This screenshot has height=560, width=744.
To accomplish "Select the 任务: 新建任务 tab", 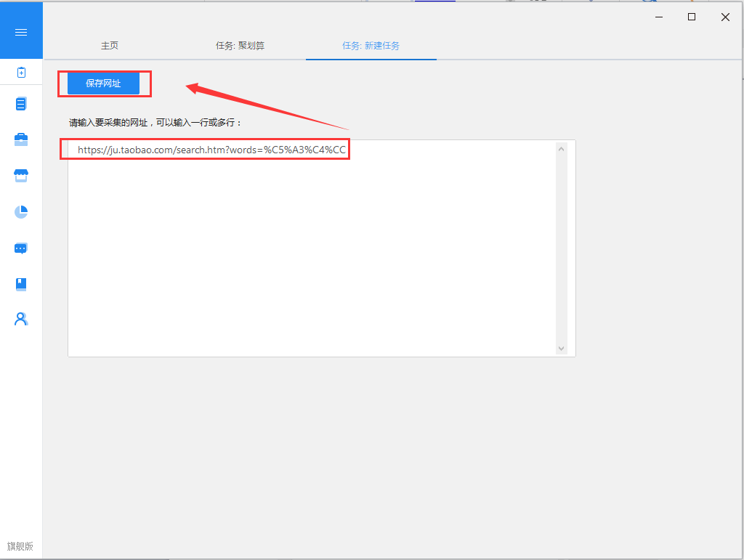I will coord(371,46).
